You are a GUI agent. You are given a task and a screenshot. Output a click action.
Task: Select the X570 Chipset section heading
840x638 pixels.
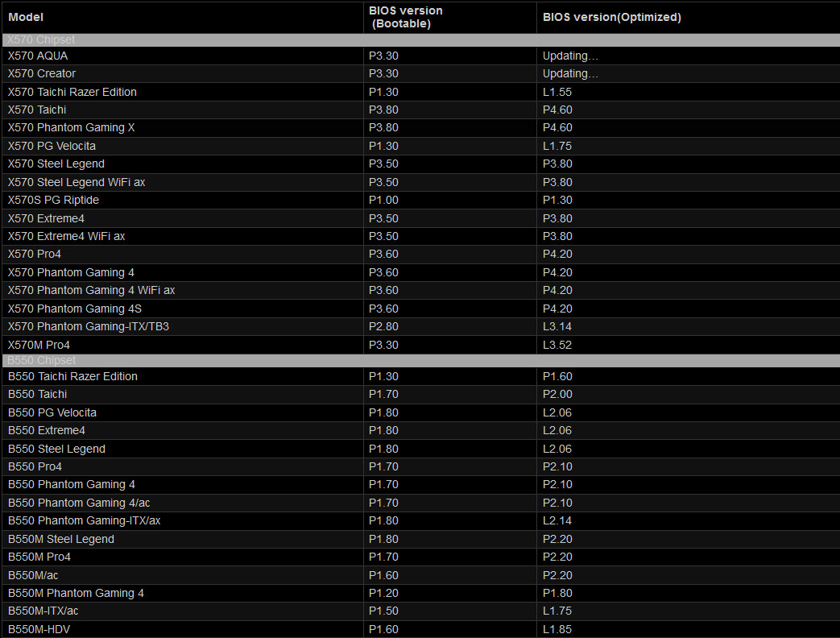[41, 39]
